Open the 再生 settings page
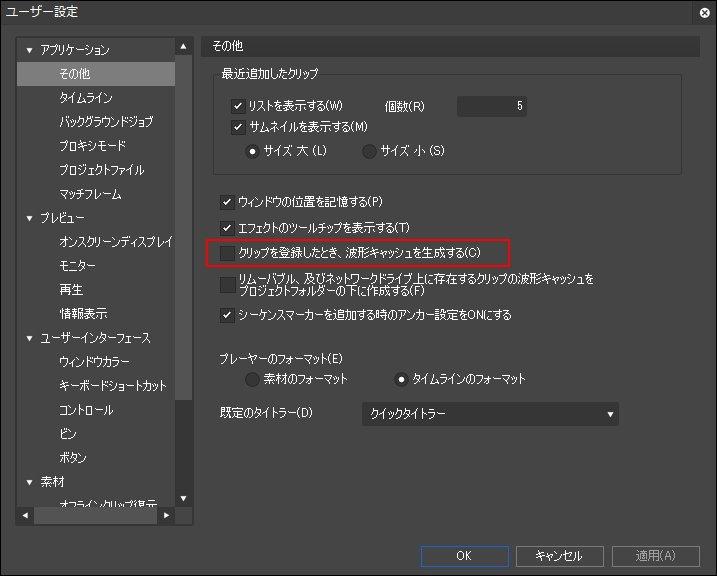 click(71, 290)
